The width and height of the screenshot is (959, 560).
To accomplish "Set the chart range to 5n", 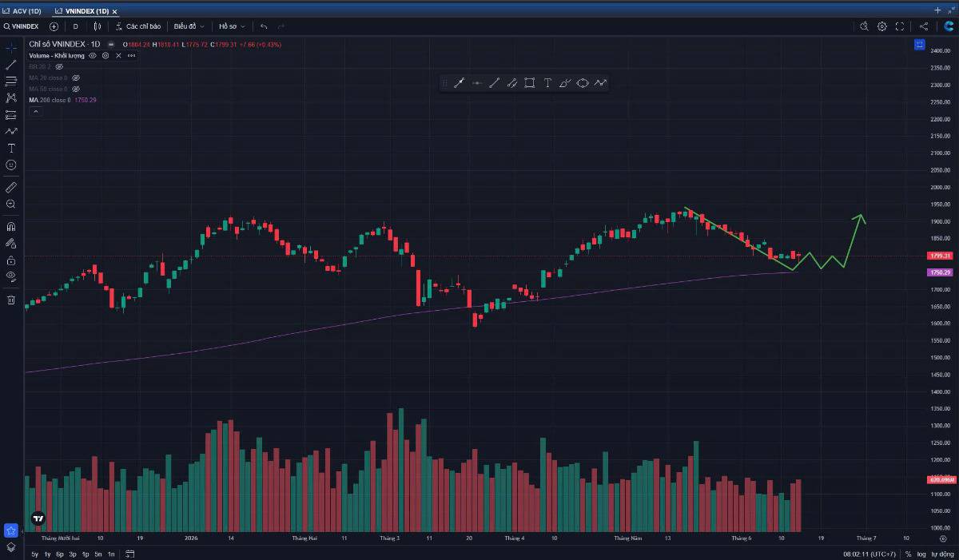I will tap(98, 554).
